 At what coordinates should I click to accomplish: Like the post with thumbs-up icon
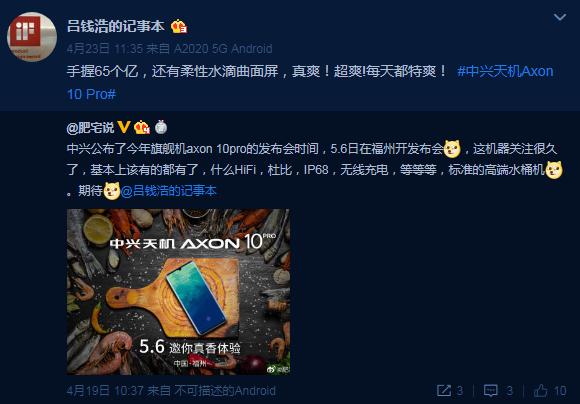coord(540,390)
